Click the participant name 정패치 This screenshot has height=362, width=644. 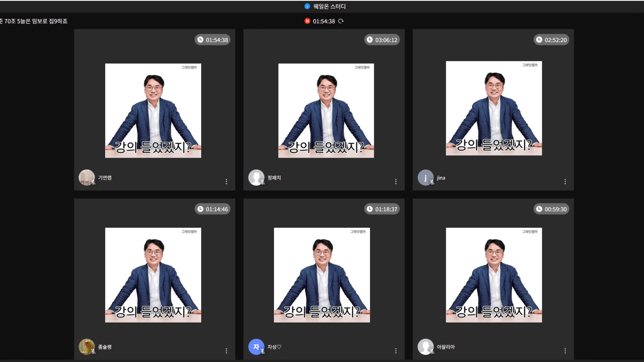pos(274,178)
